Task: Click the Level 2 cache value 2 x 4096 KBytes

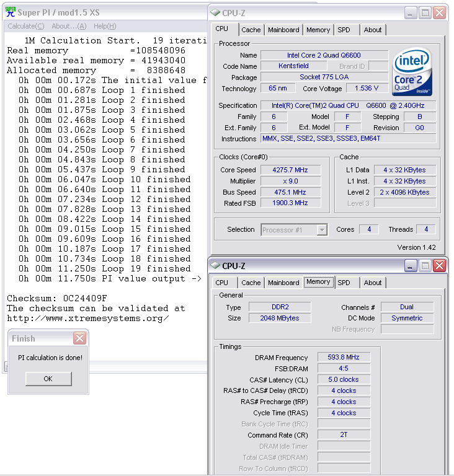Action: (405, 192)
